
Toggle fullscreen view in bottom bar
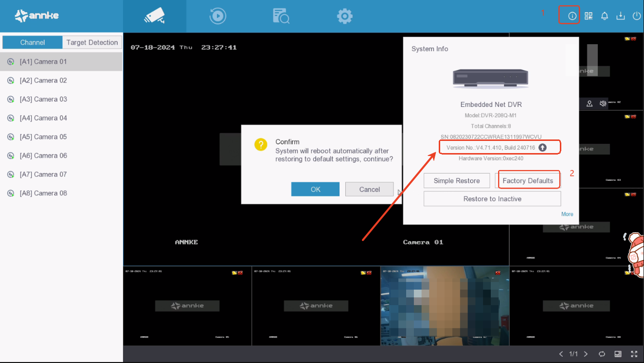[x=634, y=354]
